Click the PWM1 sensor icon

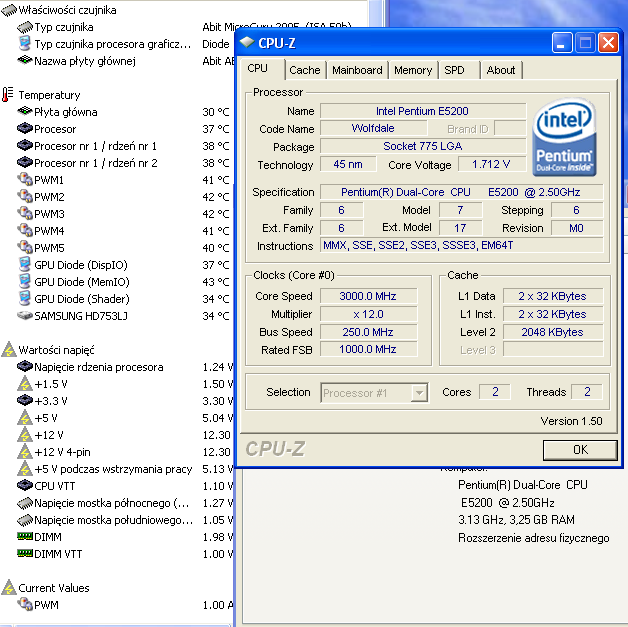coord(25,180)
